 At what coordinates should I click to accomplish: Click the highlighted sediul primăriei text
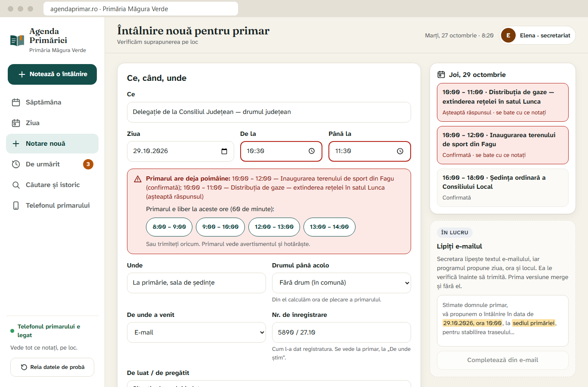(x=534, y=323)
